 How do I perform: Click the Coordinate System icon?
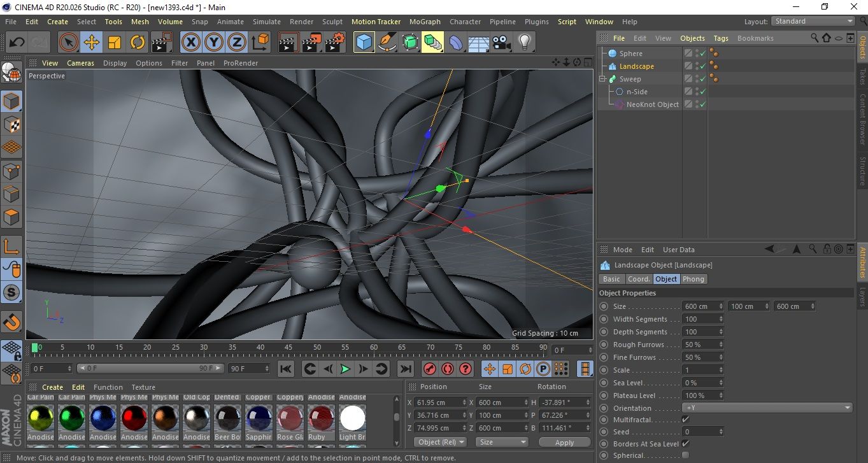pyautogui.click(x=260, y=43)
